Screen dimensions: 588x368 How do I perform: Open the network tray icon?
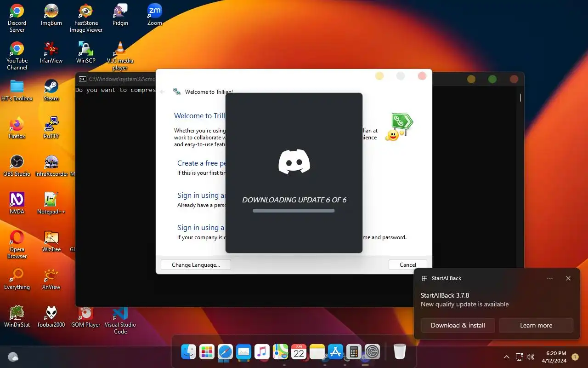coord(519,356)
